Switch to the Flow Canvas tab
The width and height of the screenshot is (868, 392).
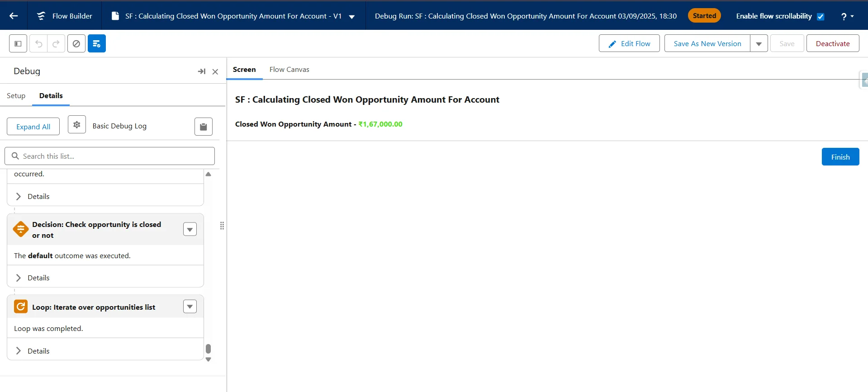coord(289,70)
